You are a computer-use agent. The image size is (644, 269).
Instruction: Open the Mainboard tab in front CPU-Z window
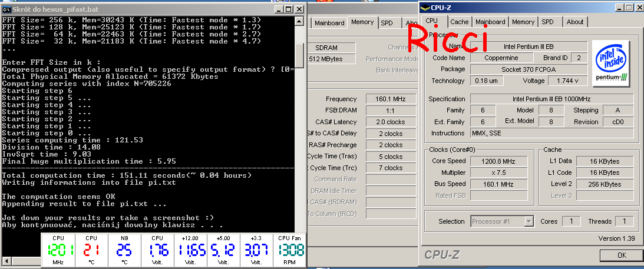[x=490, y=22]
